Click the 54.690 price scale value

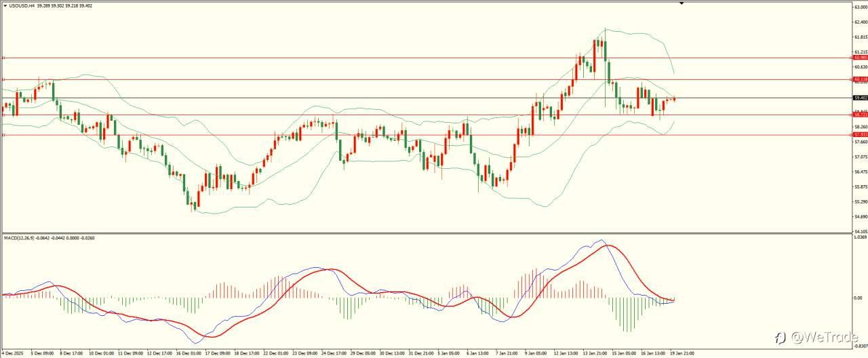860,217
